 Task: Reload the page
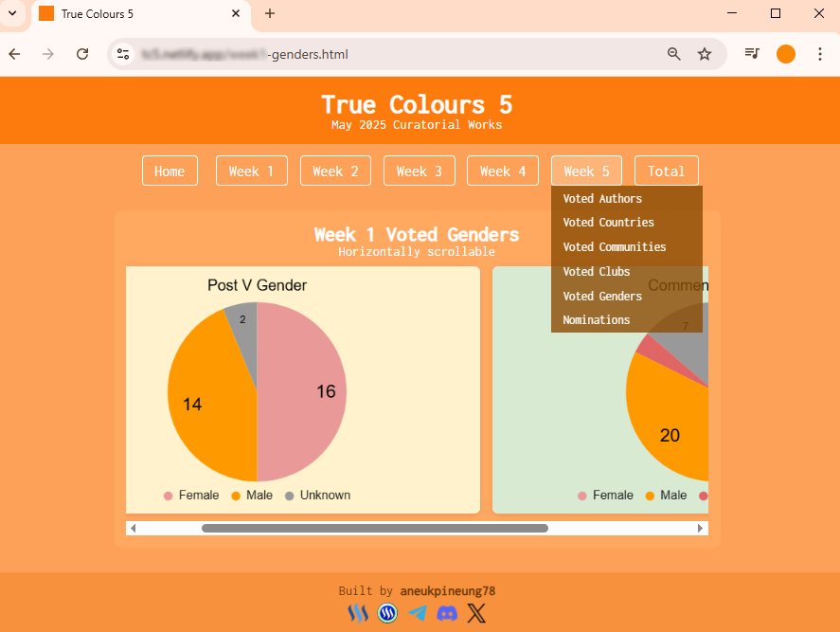pyautogui.click(x=82, y=54)
